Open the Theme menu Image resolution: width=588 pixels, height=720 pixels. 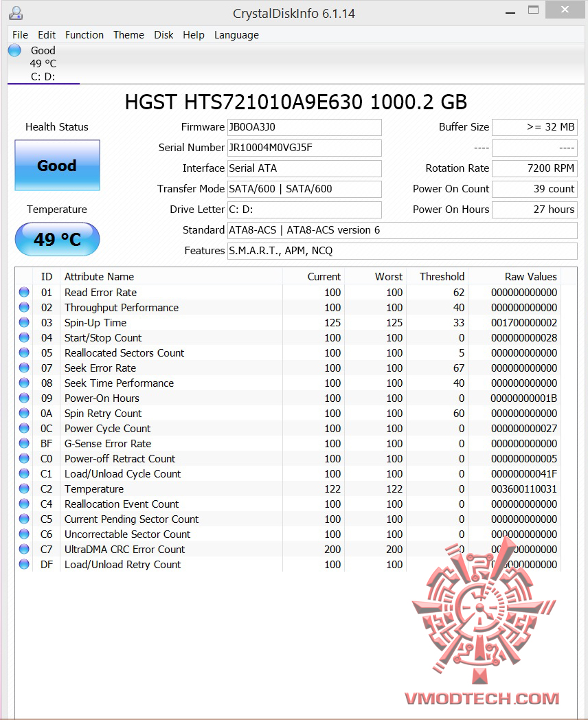click(128, 35)
